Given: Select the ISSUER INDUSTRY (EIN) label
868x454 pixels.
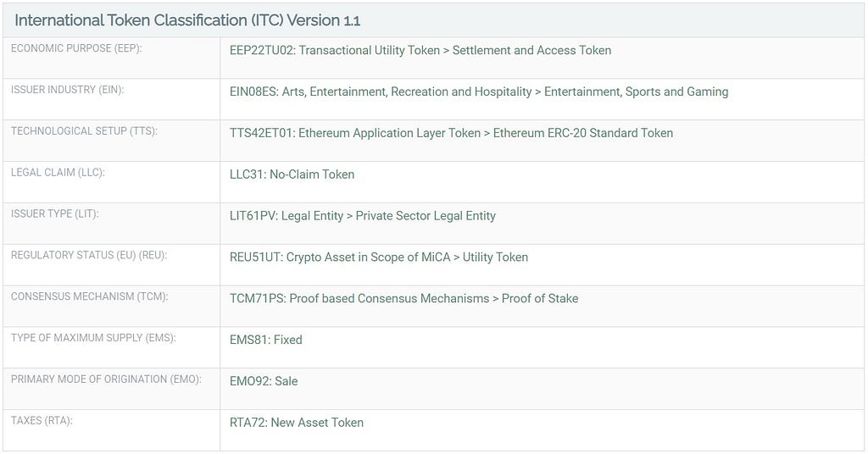Looking at the screenshot, I should click(x=68, y=90).
